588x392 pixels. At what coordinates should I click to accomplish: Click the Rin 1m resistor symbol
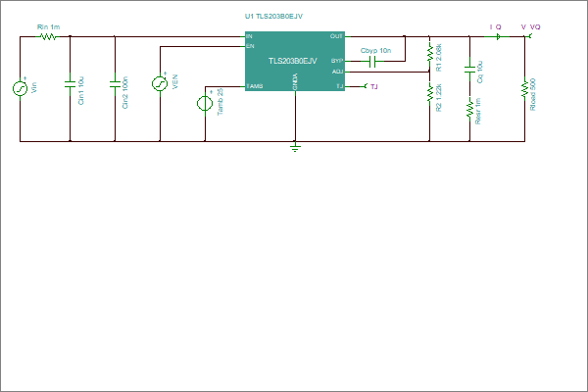coord(48,37)
